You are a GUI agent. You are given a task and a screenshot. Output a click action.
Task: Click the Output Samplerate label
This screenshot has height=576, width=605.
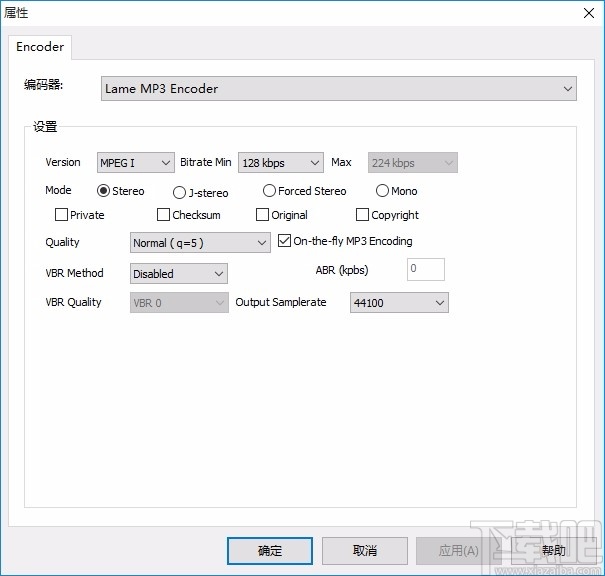point(281,302)
